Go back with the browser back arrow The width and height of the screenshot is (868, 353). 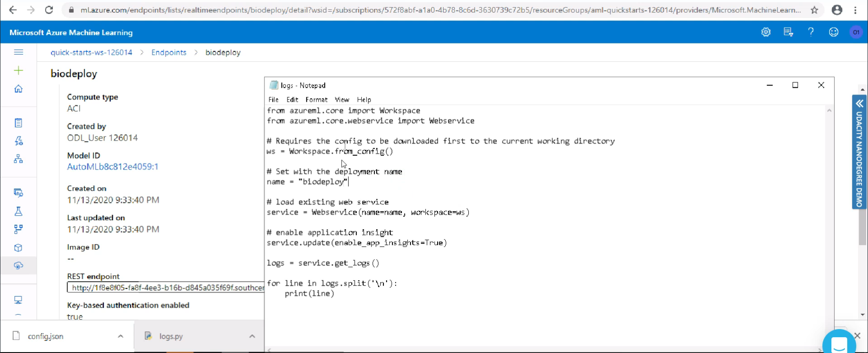13,10
